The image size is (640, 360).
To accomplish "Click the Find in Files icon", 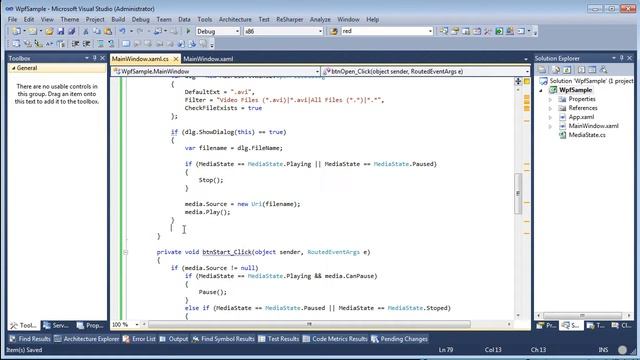I will click(x=333, y=31).
